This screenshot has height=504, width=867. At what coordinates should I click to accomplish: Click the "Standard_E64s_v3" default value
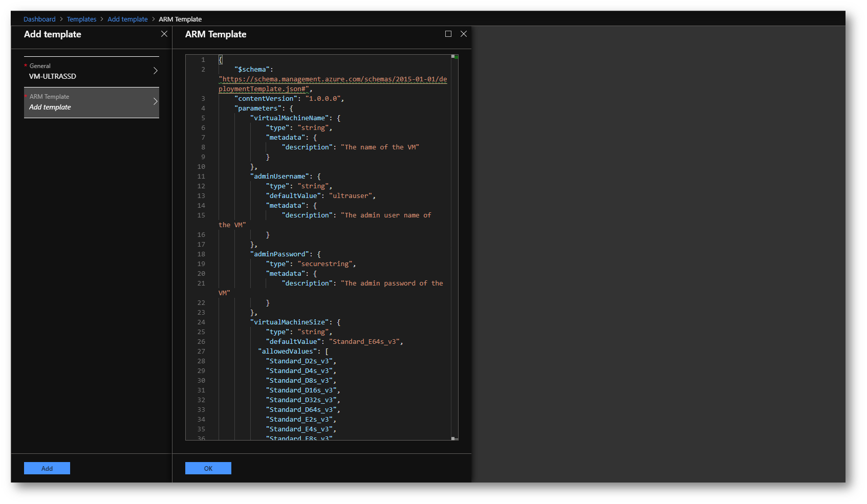[364, 342]
